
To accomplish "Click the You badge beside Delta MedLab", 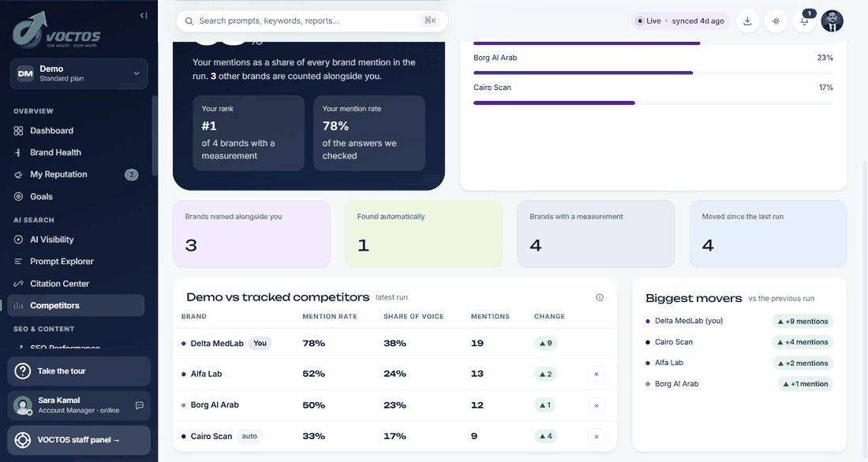I will pos(260,343).
